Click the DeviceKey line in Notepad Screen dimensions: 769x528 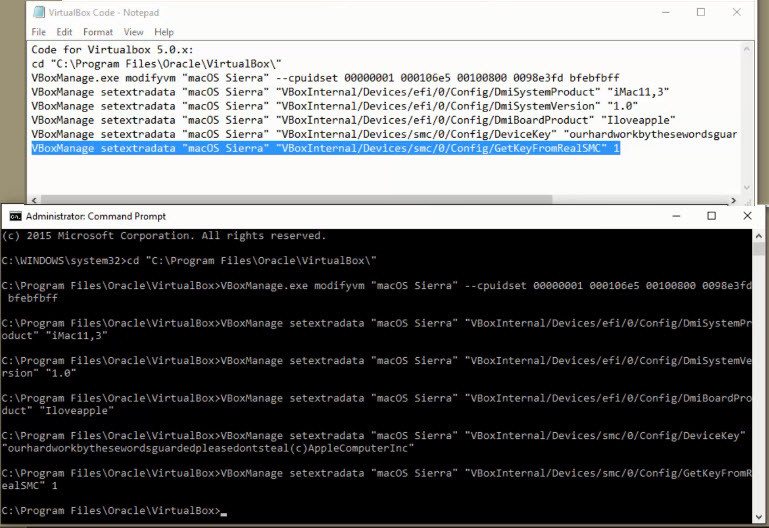tap(384, 134)
